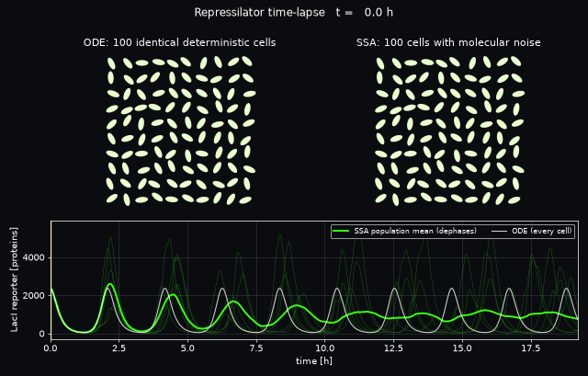Click the 2.5 tick on time axis
Screen dimensions: 588x376
coord(119,348)
